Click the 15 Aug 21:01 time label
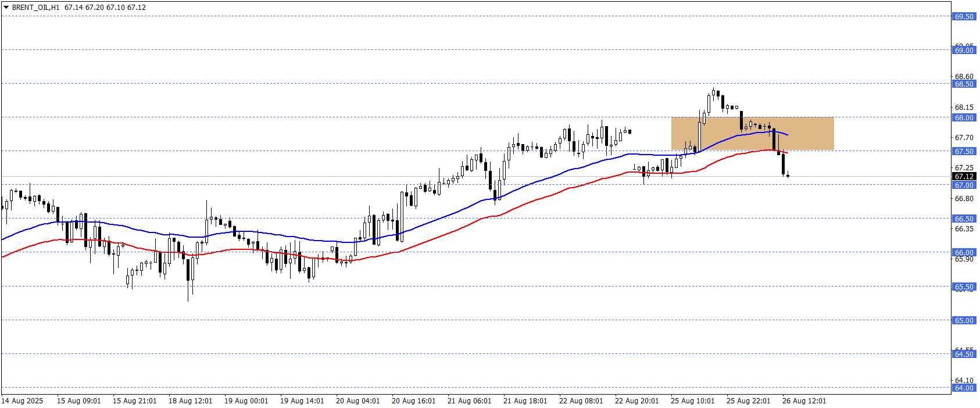Viewport: 980px width, 408px height. click(x=135, y=400)
